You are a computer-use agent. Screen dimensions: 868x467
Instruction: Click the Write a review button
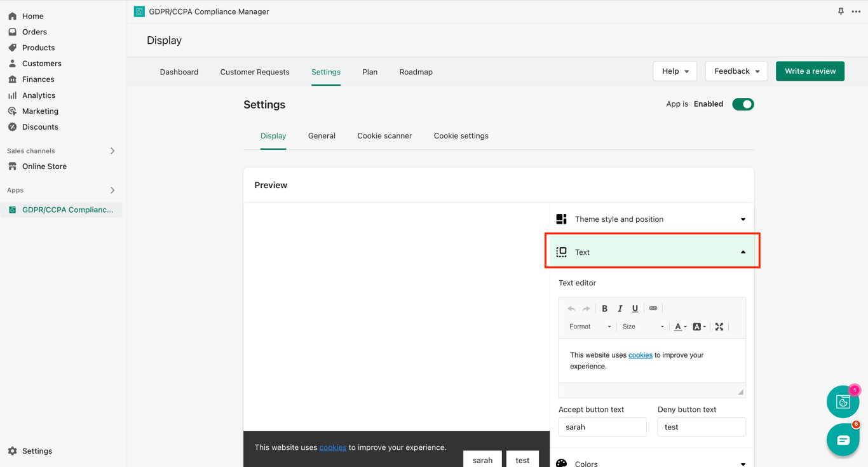810,71
